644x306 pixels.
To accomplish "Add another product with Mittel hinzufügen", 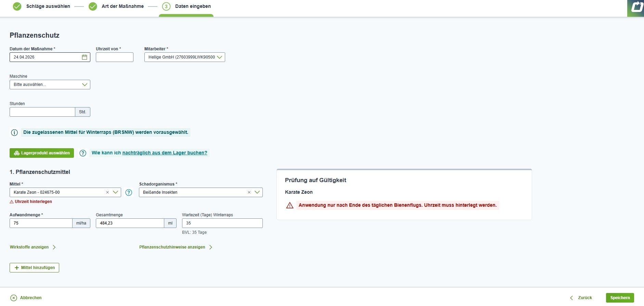I will pyautogui.click(x=34, y=268).
